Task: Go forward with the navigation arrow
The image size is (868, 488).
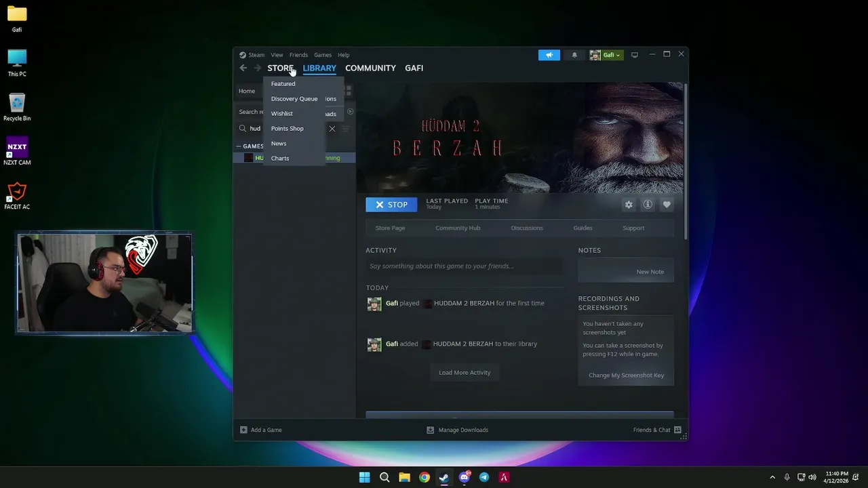Action: (x=257, y=68)
